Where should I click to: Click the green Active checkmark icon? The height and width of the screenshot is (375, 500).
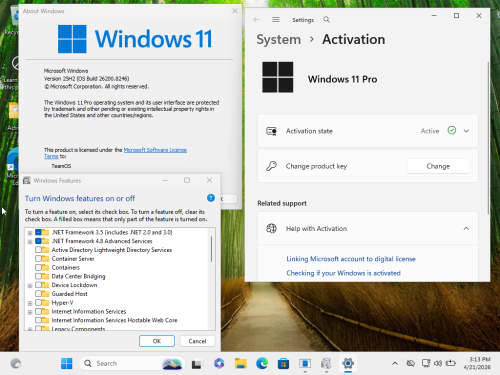[452, 130]
